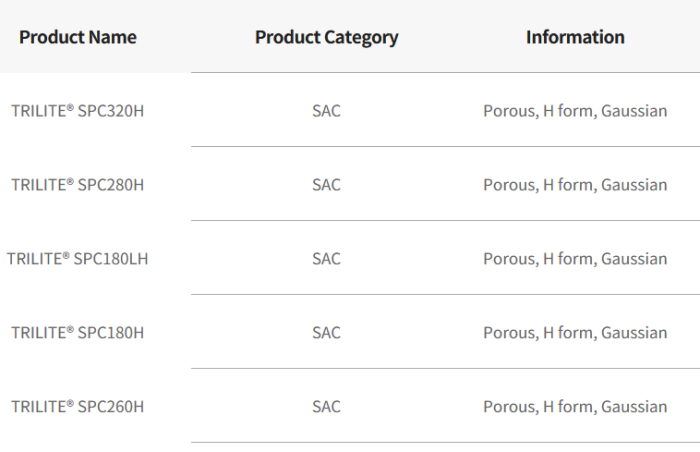Click SAC category in SPC280H row
The image size is (700, 452).
pyautogui.click(x=326, y=185)
